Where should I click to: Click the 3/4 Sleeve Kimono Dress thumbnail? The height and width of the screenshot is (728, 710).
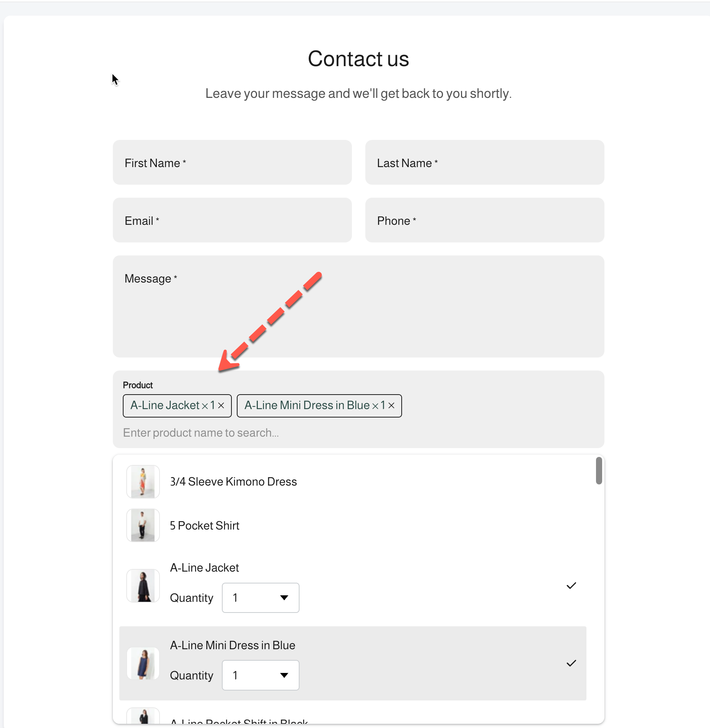[x=143, y=482]
